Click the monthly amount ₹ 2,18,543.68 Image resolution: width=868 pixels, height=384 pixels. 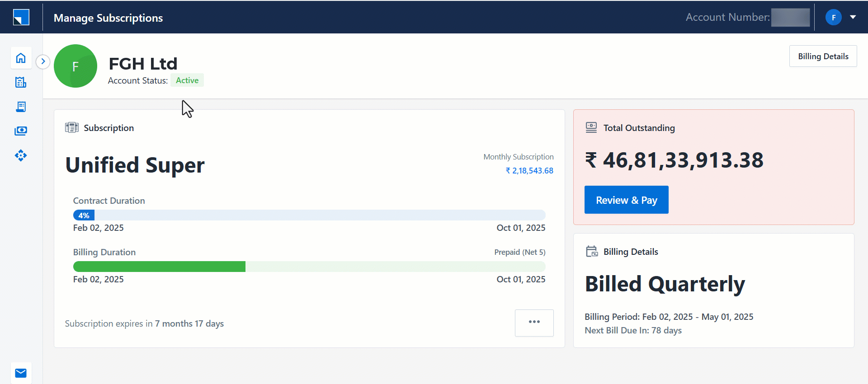click(529, 170)
